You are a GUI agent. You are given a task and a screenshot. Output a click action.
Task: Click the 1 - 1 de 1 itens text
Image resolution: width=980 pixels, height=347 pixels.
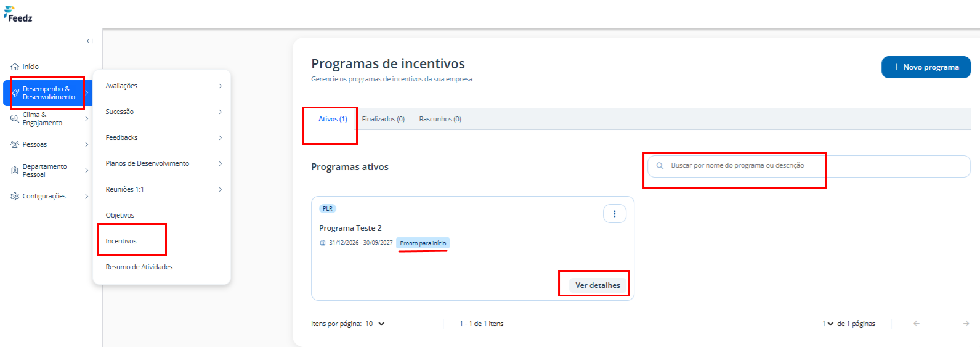pyautogui.click(x=481, y=324)
